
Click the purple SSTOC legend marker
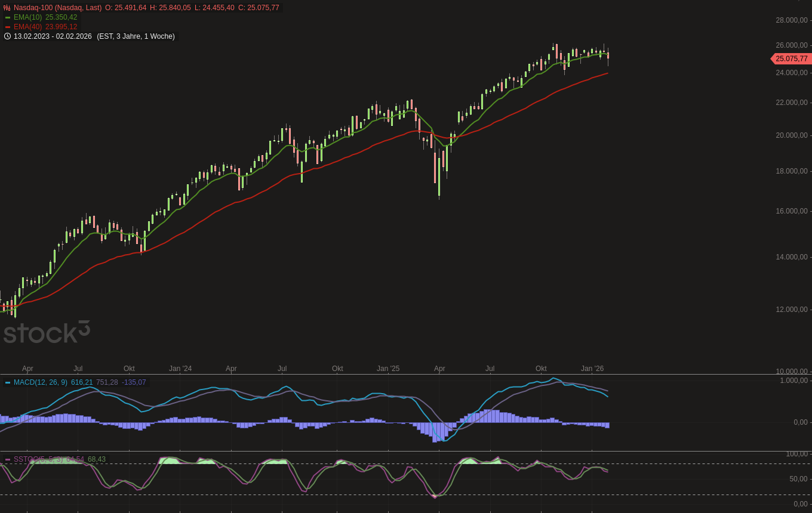click(x=8, y=459)
